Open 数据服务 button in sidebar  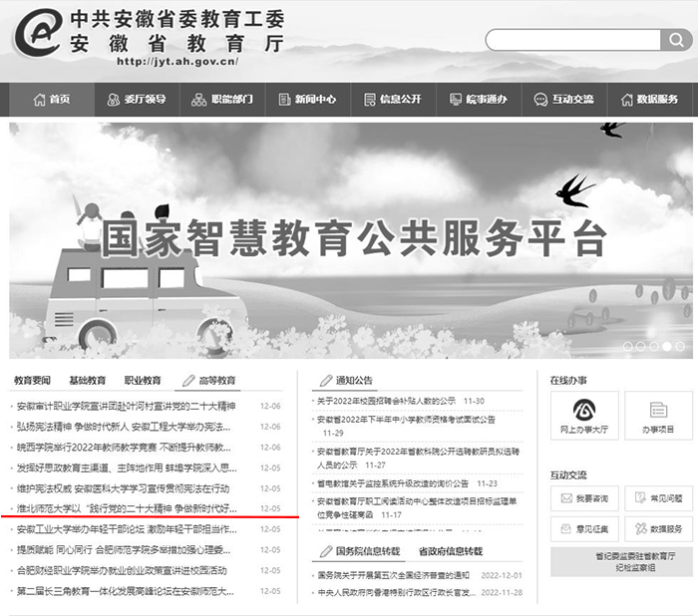pyautogui.click(x=657, y=527)
